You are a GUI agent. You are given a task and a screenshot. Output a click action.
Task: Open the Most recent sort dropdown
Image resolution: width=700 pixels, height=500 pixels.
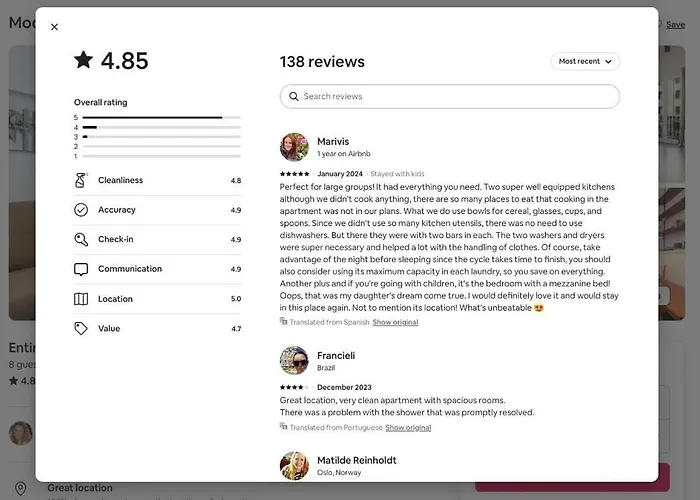pyautogui.click(x=585, y=61)
